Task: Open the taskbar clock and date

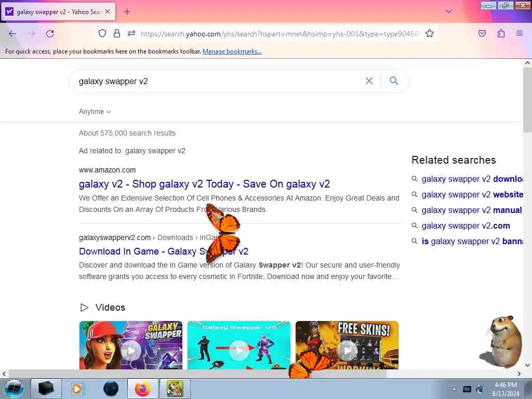Action: [x=506, y=389]
